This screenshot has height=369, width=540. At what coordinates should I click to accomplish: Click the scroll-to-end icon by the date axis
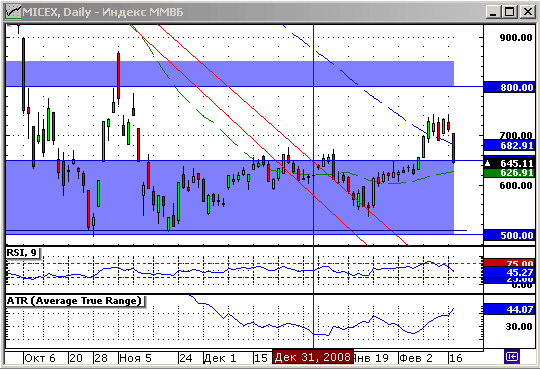pyautogui.click(x=512, y=357)
